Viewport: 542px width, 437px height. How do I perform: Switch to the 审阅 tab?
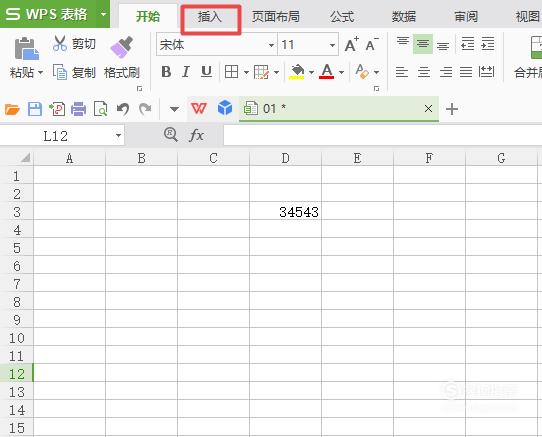[x=466, y=16]
